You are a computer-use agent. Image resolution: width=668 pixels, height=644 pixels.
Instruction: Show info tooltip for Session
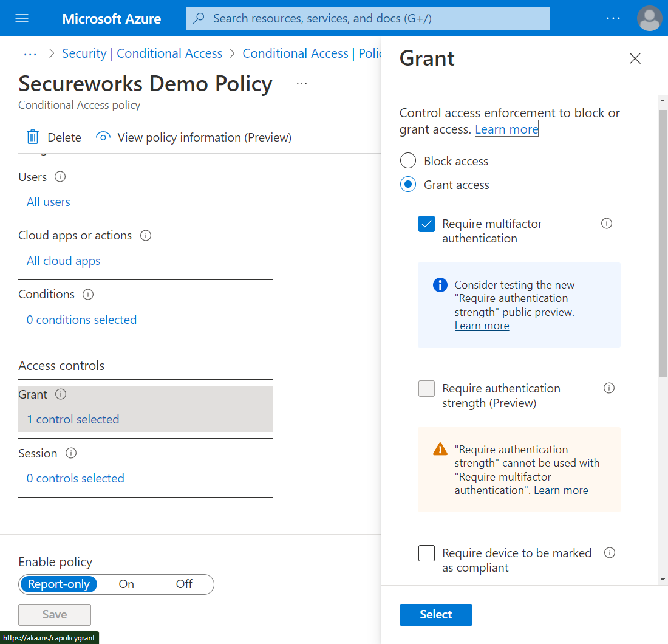point(71,453)
